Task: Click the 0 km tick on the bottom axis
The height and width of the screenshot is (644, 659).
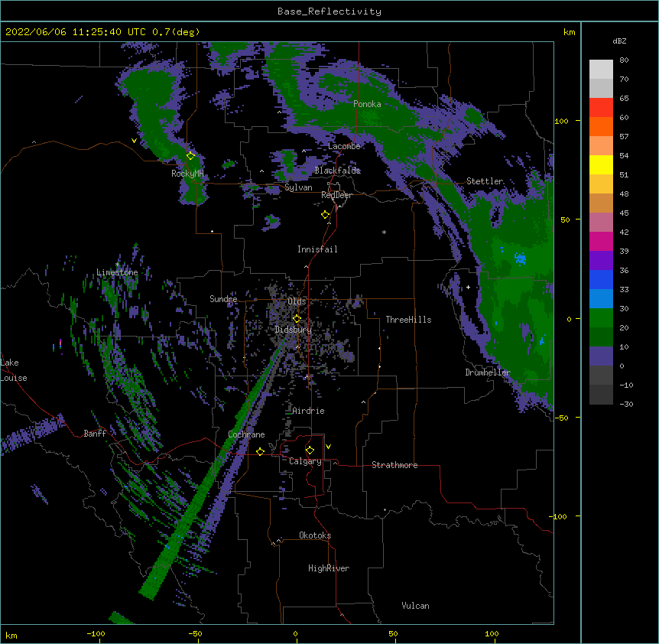Action: click(295, 633)
